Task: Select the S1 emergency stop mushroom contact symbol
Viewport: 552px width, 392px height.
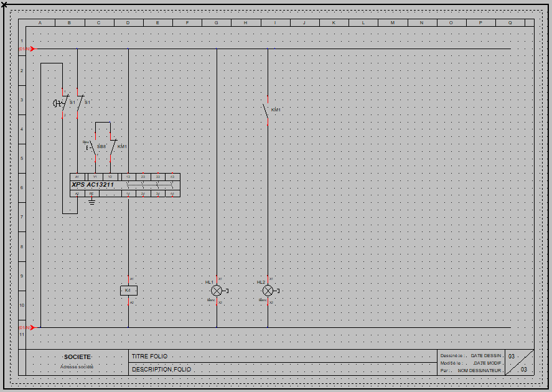Action: point(61,103)
